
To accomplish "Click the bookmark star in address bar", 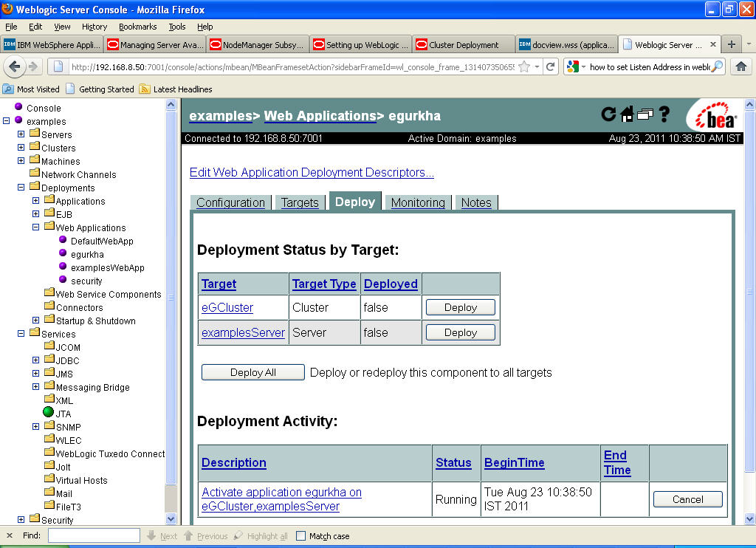I will click(524, 67).
